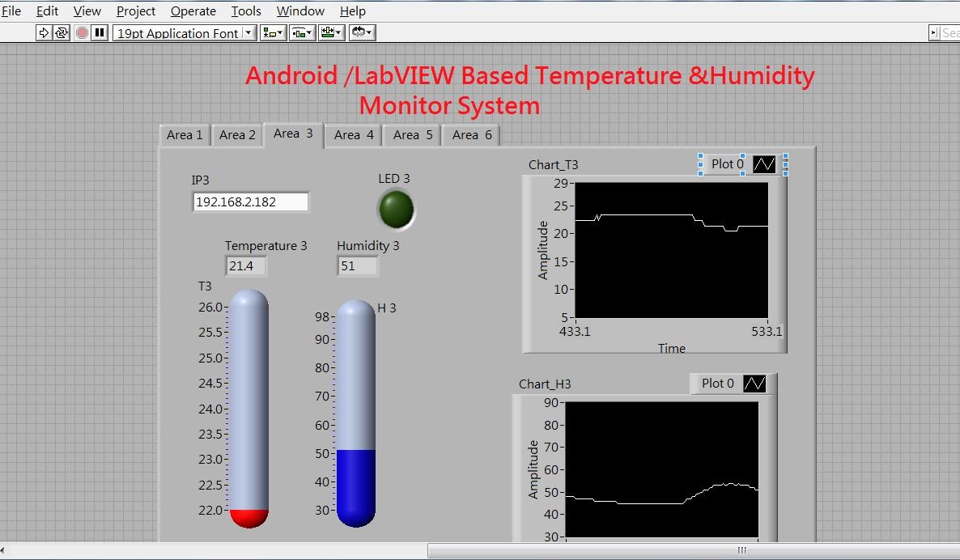Open the Align Objects dropdown

pos(273,32)
